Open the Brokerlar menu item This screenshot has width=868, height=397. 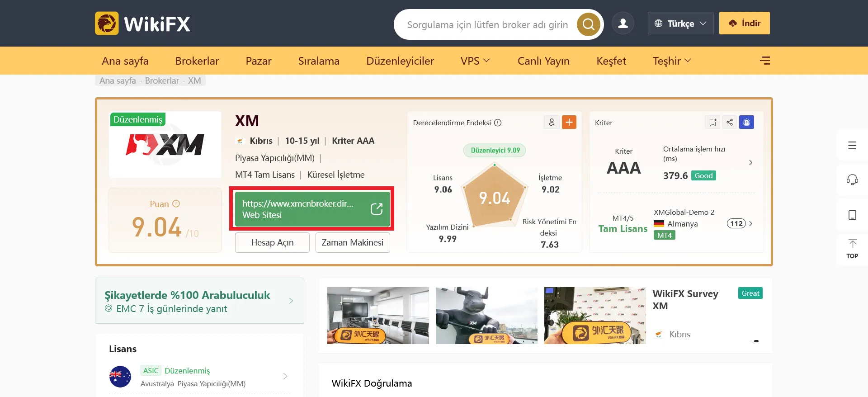pos(197,61)
